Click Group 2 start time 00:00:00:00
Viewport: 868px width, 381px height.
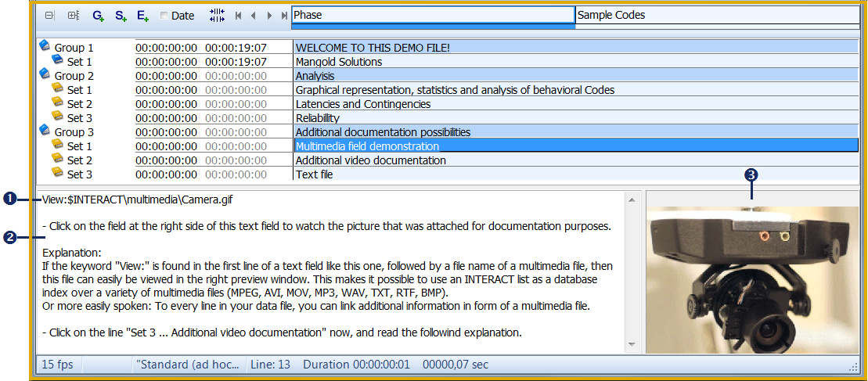[166, 77]
